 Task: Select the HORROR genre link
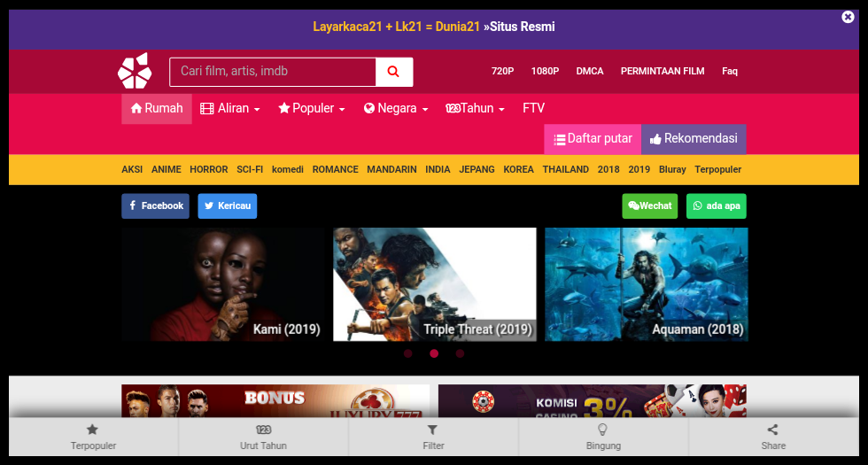pos(209,169)
